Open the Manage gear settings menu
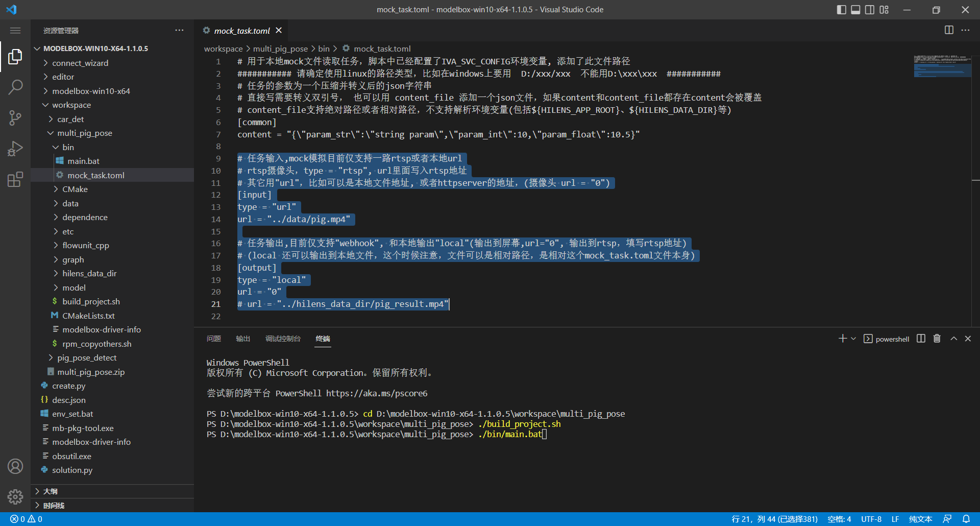980x526 pixels. tap(15, 497)
